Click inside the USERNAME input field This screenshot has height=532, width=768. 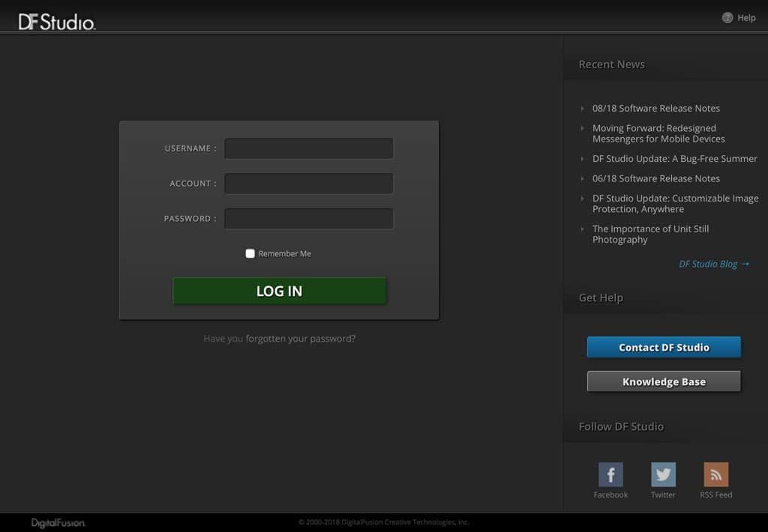click(308, 148)
